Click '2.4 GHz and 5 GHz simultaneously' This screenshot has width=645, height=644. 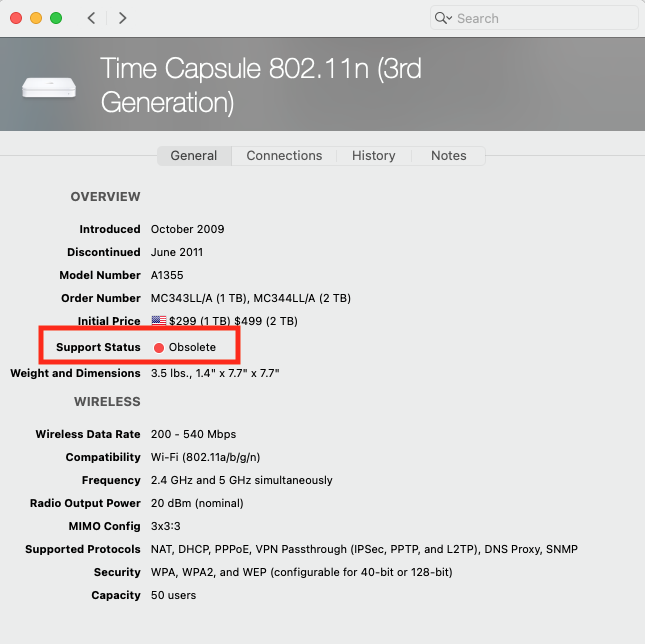click(241, 480)
